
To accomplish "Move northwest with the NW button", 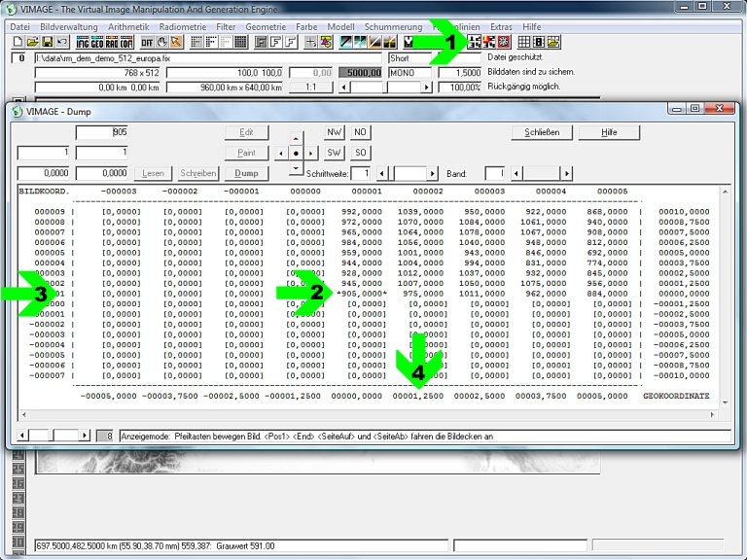I will (x=334, y=132).
